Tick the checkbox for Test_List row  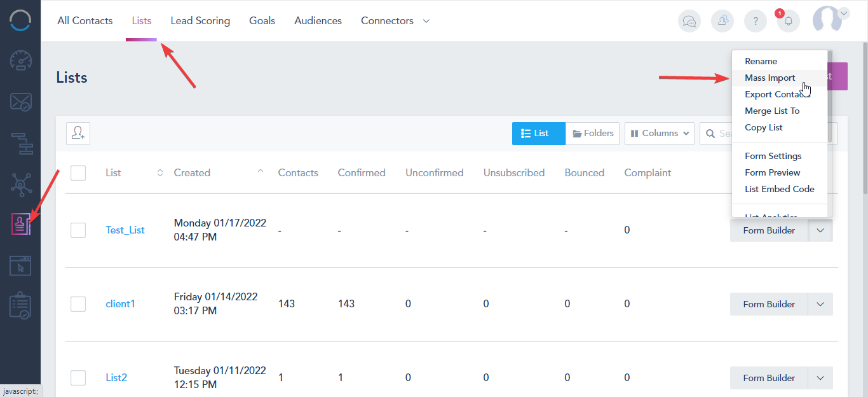pos(78,230)
